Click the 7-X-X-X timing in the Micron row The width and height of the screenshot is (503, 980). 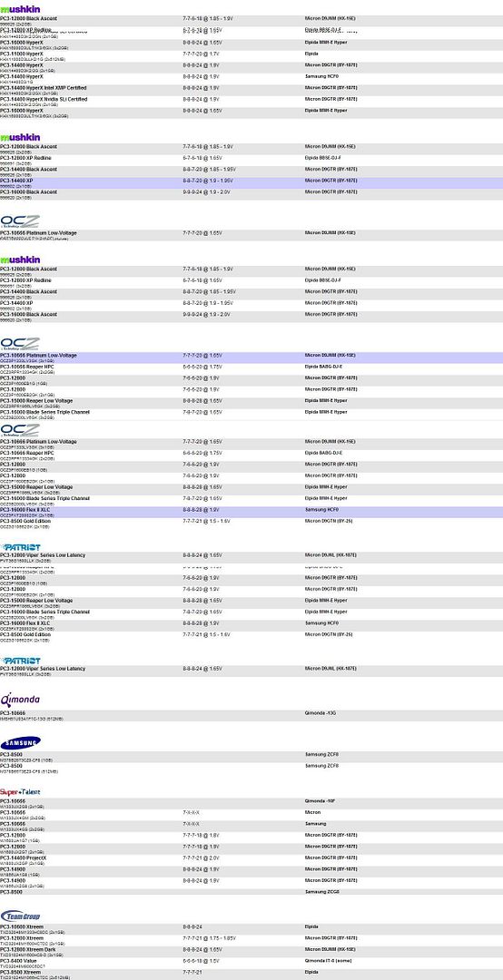191,812
